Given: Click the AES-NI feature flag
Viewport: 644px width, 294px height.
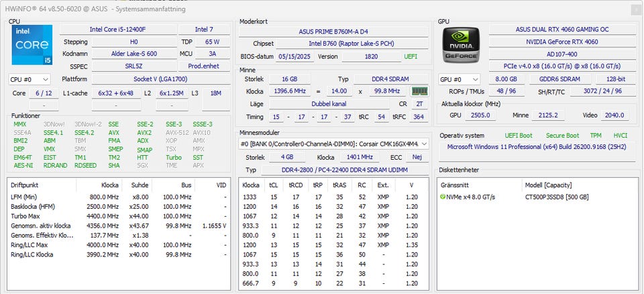Looking at the screenshot, I should coord(23,165).
